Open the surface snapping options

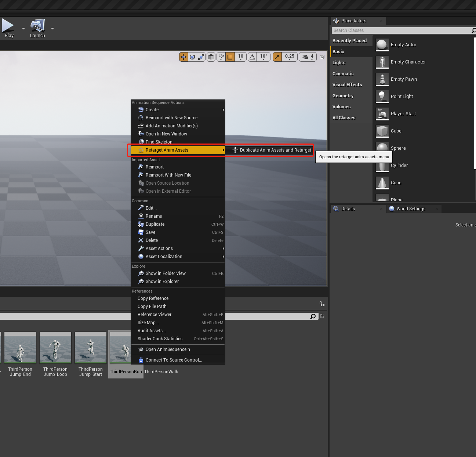tap(221, 57)
